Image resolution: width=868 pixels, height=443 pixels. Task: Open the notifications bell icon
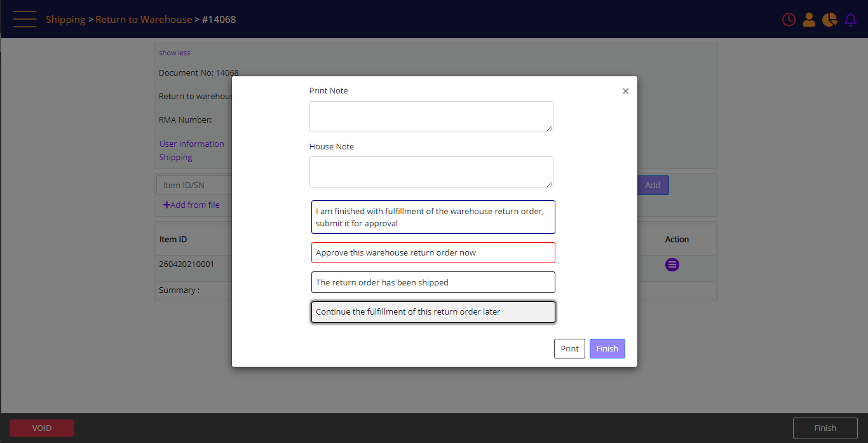click(x=850, y=20)
